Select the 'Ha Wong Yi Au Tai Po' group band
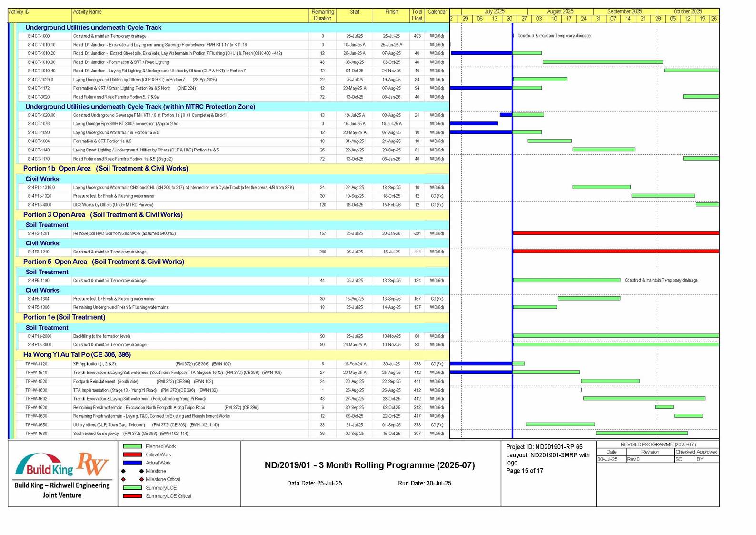Image resolution: width=756 pixels, height=535 pixels. [232, 354]
